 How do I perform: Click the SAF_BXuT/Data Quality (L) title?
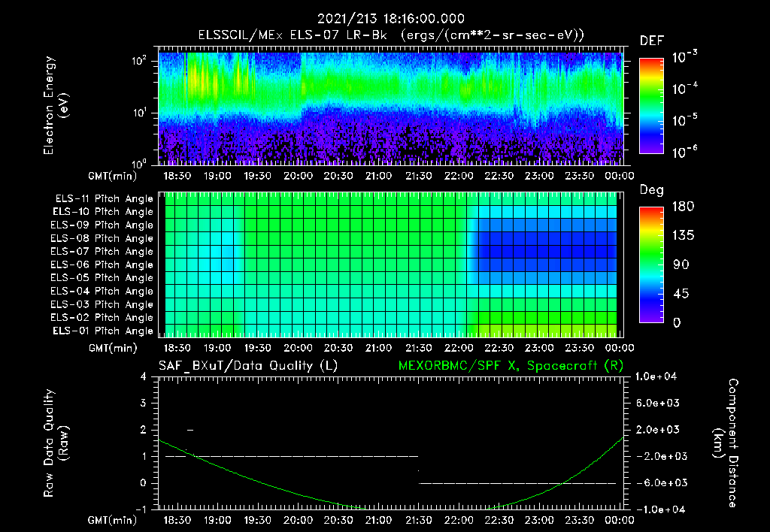248,366
